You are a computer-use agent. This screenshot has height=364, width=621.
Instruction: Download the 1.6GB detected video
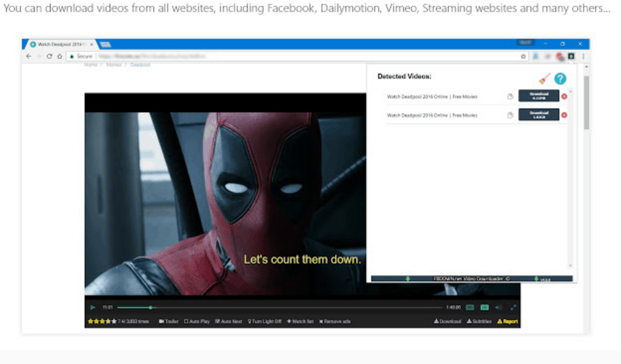coord(539,114)
